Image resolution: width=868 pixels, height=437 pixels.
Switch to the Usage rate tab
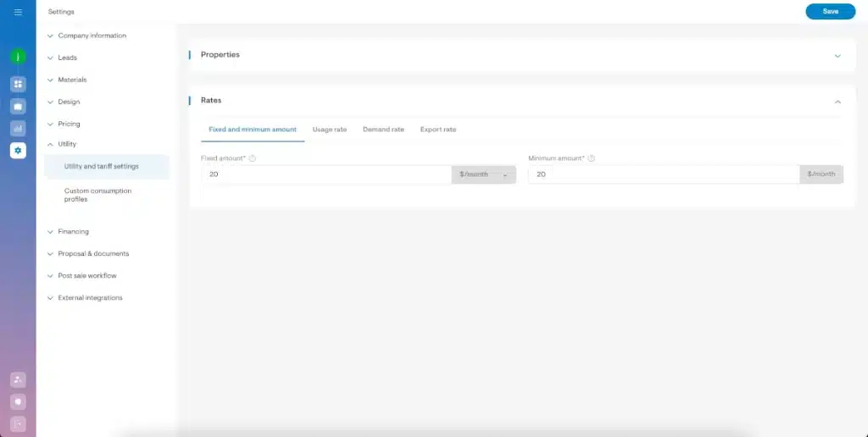click(330, 130)
